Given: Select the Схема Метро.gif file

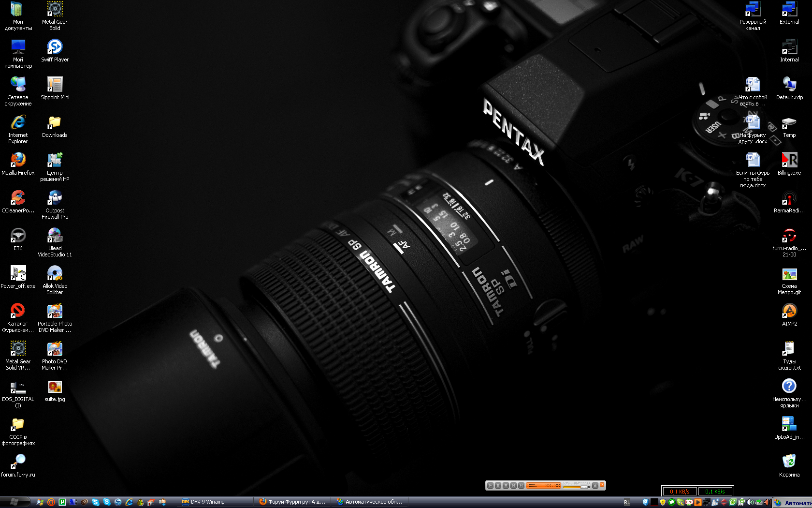Looking at the screenshot, I should [789, 274].
